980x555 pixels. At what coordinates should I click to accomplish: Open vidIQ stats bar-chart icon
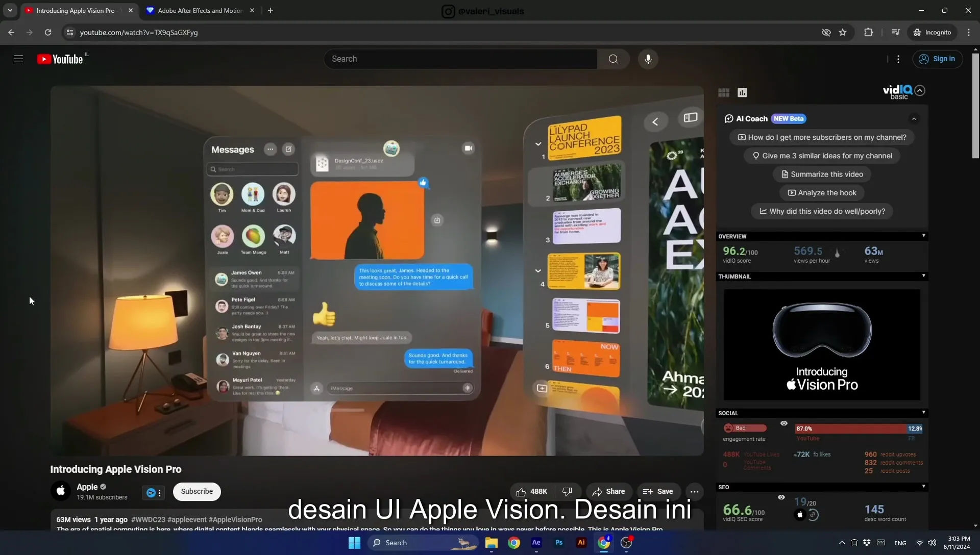(742, 92)
